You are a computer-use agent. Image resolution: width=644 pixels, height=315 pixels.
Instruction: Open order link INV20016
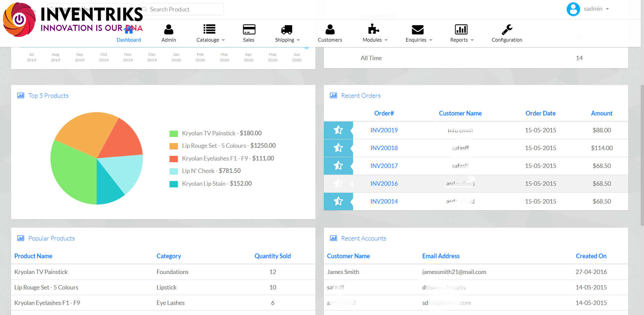pyautogui.click(x=384, y=183)
